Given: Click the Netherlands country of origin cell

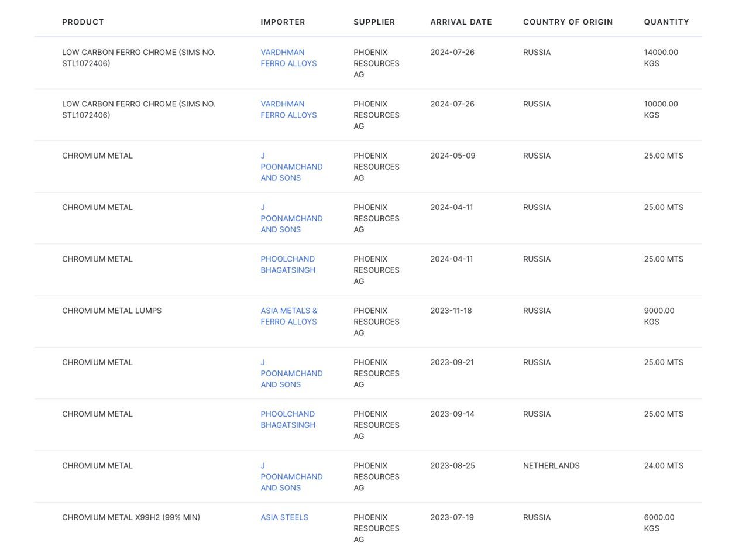Looking at the screenshot, I should click(551, 466).
